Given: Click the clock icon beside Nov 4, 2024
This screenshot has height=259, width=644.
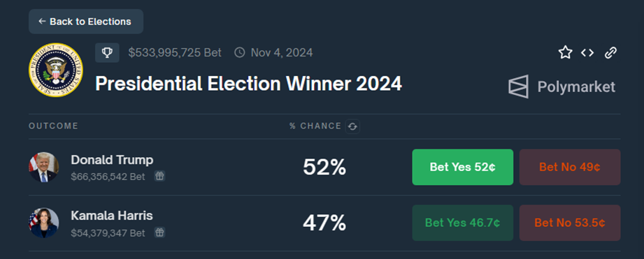Looking at the screenshot, I should point(239,52).
